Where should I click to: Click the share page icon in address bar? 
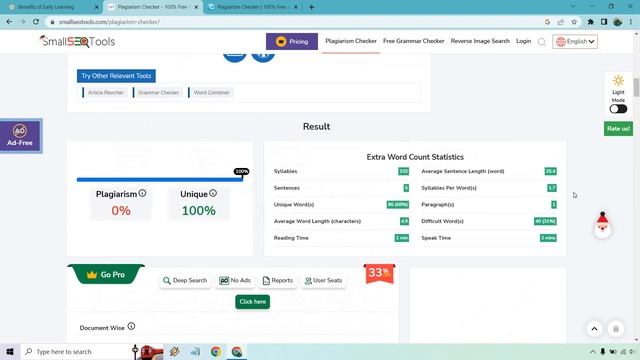(x=561, y=22)
